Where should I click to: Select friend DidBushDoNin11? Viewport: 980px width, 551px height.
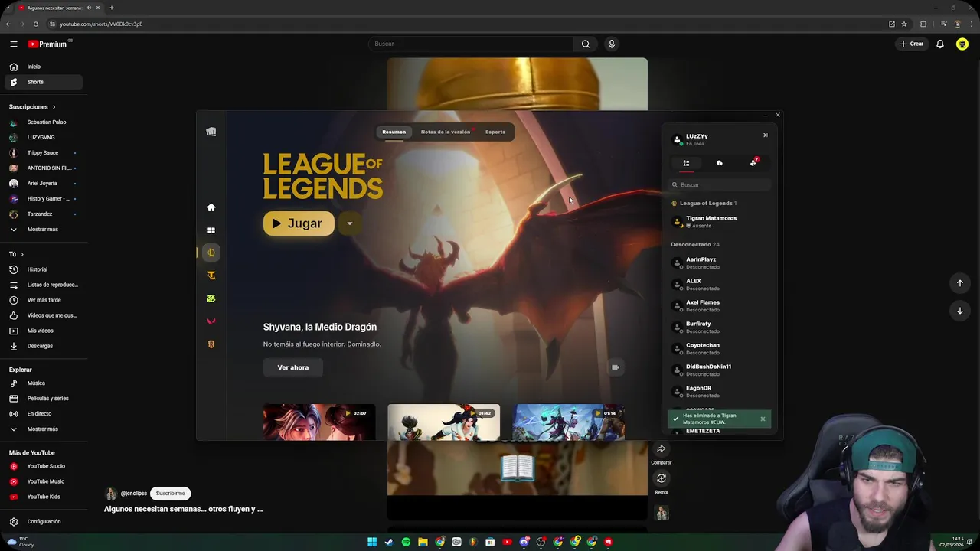coord(720,370)
